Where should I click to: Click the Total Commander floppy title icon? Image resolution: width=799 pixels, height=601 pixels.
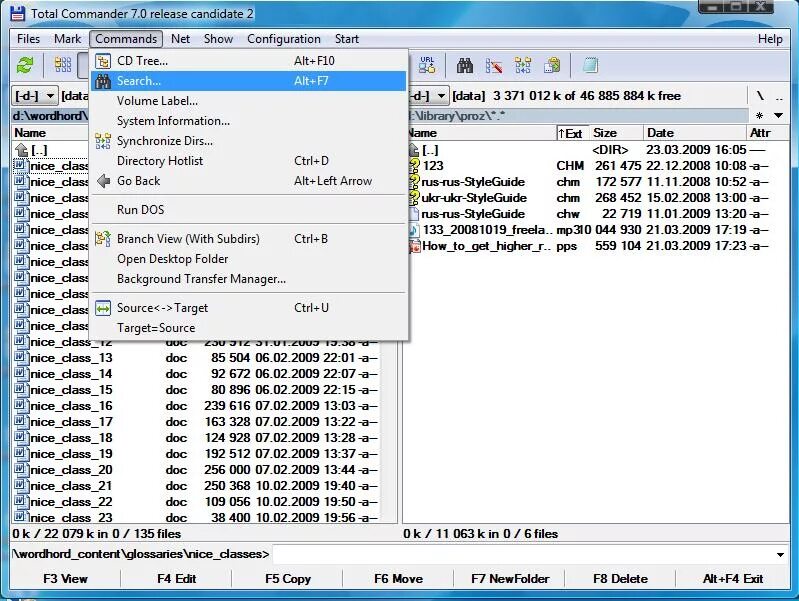[x=18, y=13]
